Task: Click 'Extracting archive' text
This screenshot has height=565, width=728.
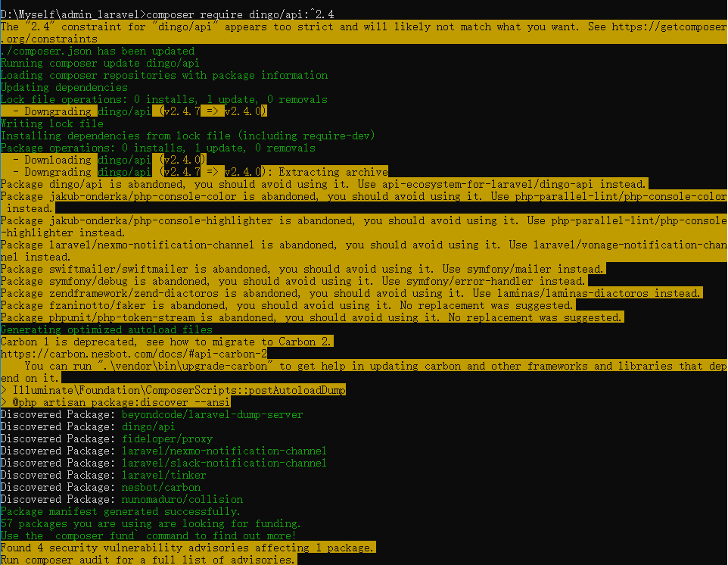Action: coord(334,171)
